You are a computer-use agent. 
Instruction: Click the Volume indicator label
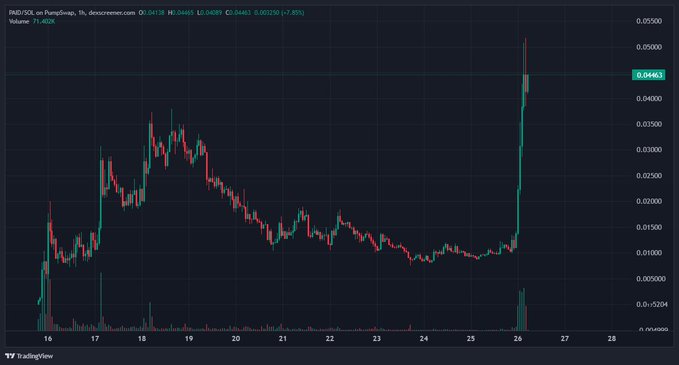(19, 21)
